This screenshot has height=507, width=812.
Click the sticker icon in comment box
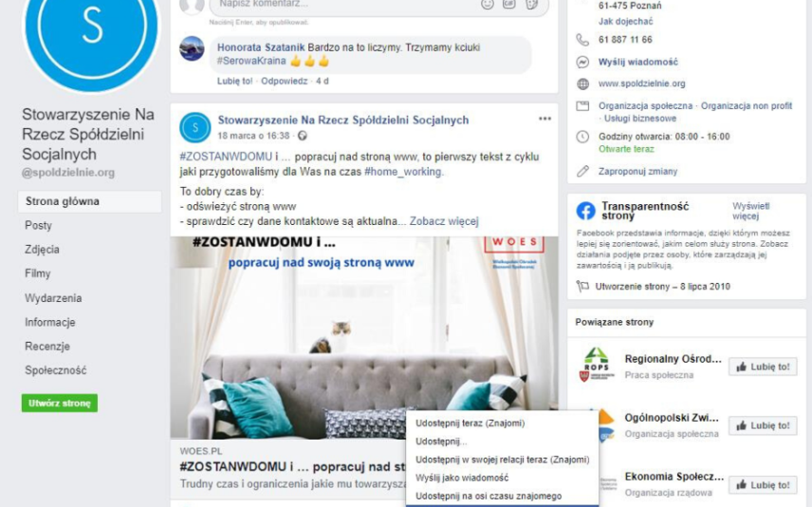pyautogui.click(x=531, y=4)
